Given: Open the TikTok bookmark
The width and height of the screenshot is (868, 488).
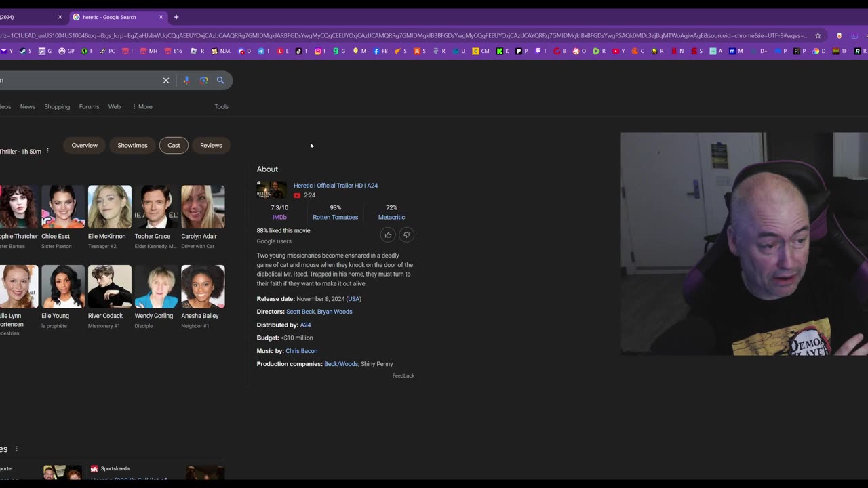Looking at the screenshot, I should coord(302,51).
